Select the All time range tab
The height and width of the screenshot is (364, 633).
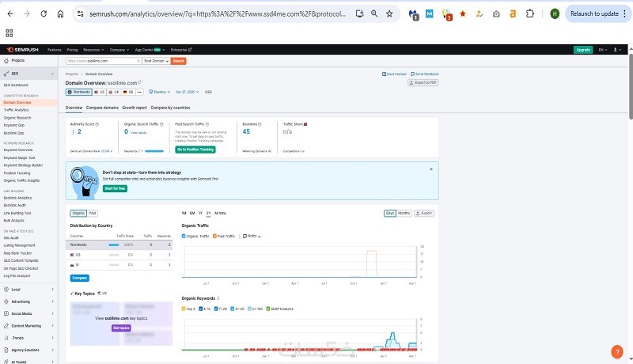220,213
